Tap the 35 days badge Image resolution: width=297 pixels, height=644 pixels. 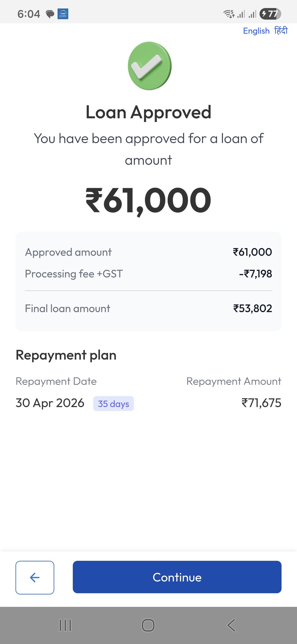click(x=113, y=403)
